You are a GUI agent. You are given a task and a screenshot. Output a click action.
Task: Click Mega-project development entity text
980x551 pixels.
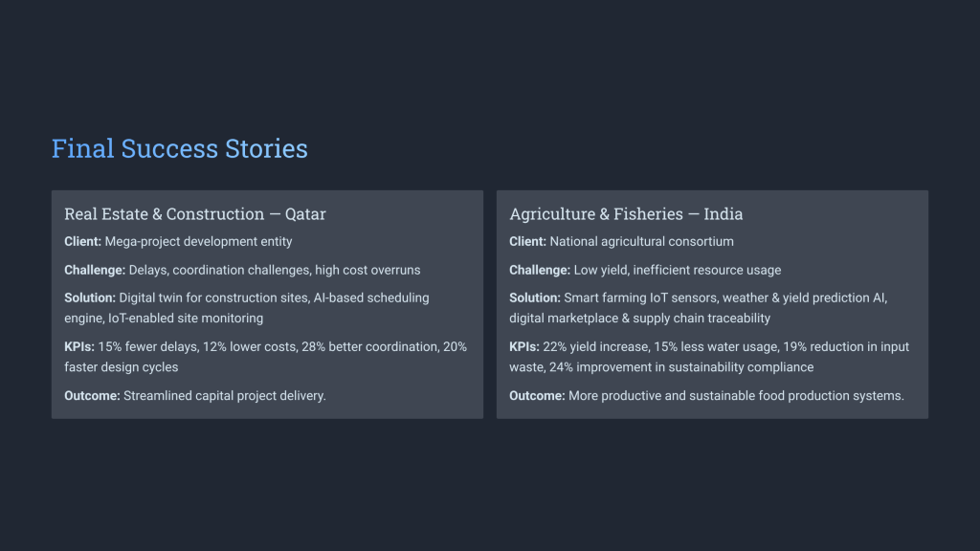(199, 242)
